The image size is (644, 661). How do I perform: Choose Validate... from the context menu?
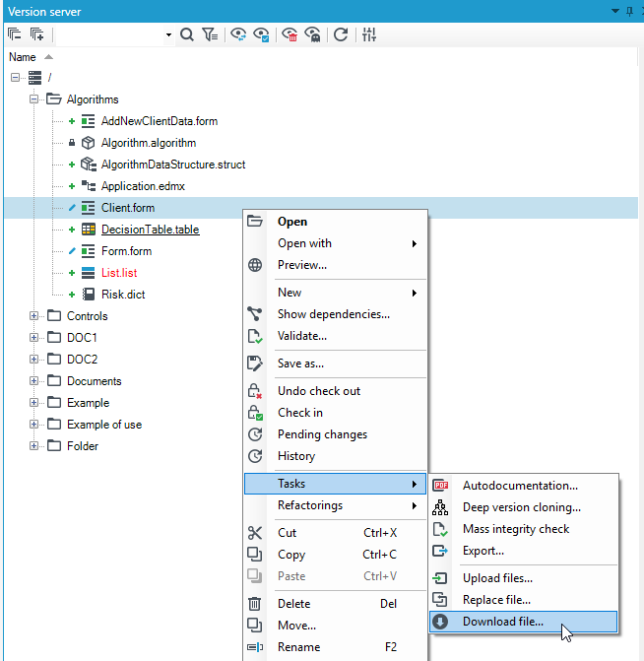(336, 336)
